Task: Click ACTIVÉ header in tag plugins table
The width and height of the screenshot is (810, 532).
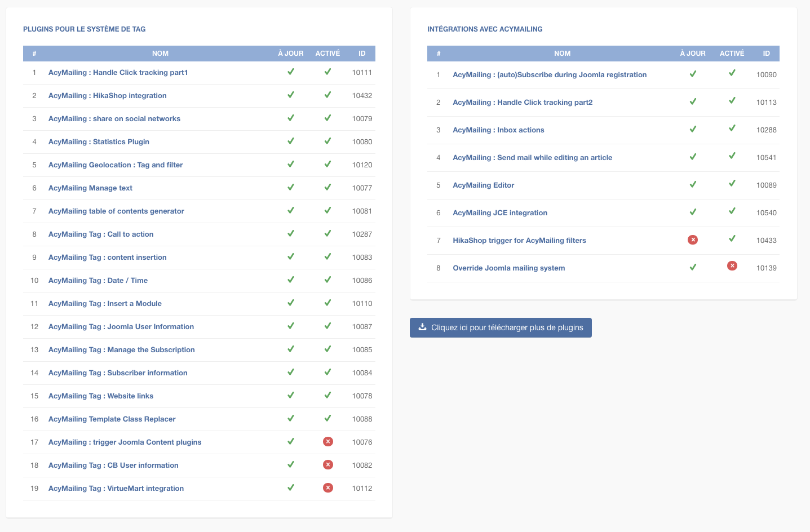Action: click(x=327, y=54)
